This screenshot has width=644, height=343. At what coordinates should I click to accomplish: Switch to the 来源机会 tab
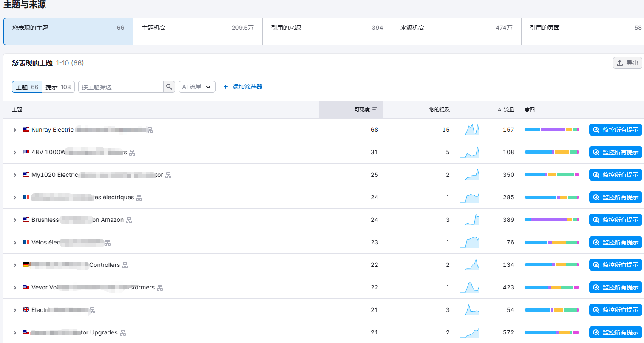[456, 31]
